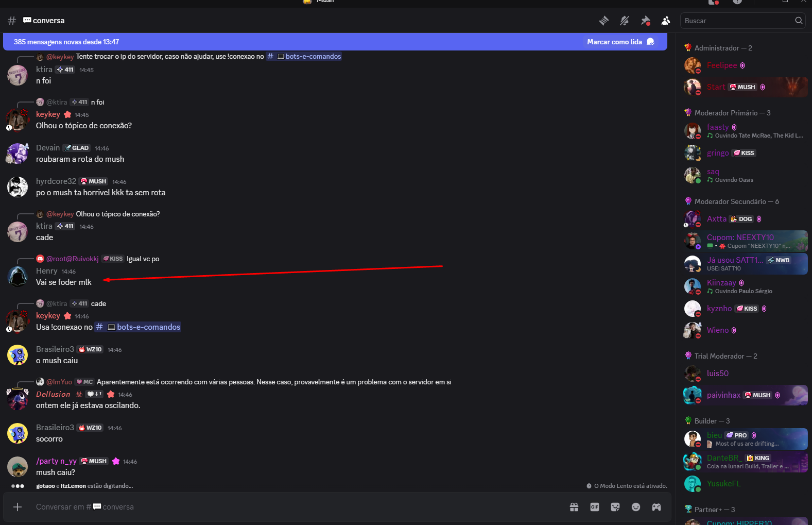Open ktira's avatar on 'n foi' message
The height and width of the screenshot is (525, 812).
[x=18, y=75]
